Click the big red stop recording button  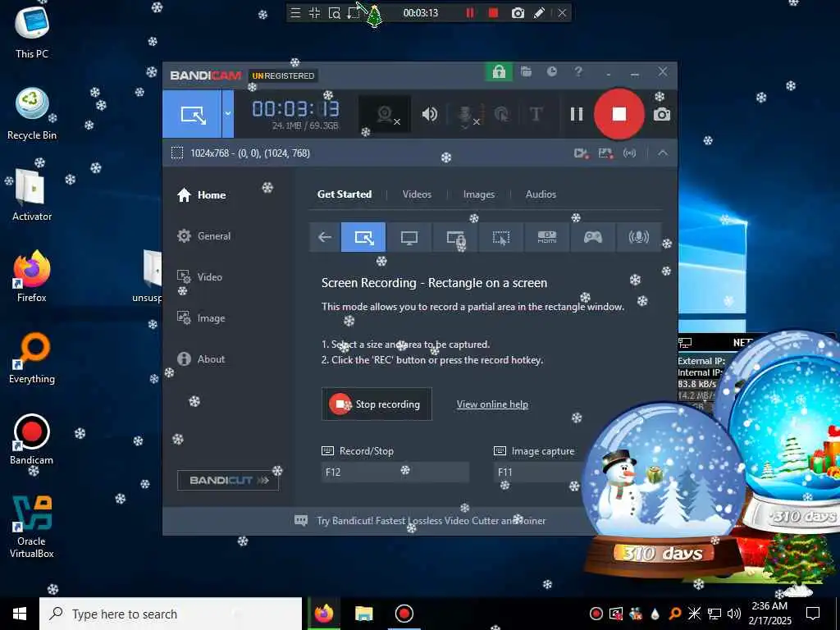619,114
